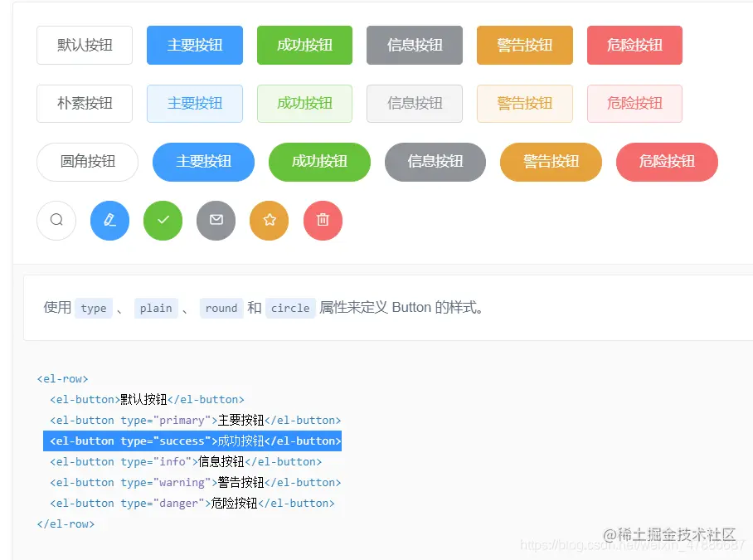Click the blue 主要按钮 primary button
This screenshot has height=560, width=753.
[x=194, y=46]
